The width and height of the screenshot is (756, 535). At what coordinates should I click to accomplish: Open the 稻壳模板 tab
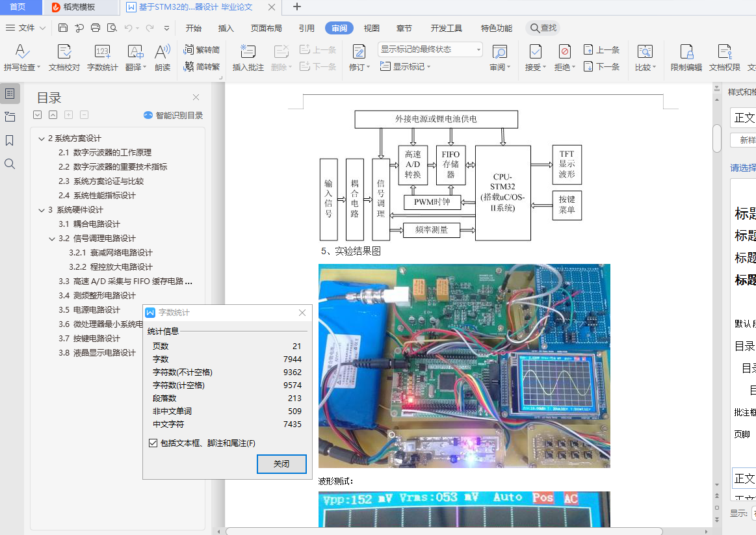(x=81, y=7)
